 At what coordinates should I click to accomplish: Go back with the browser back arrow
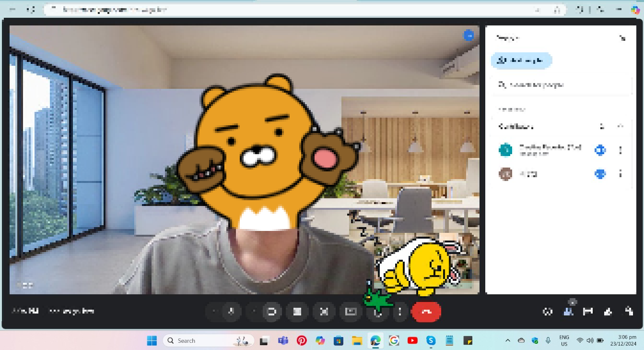point(13,9)
